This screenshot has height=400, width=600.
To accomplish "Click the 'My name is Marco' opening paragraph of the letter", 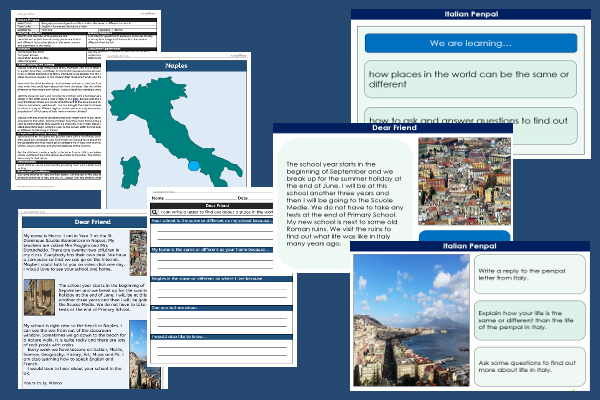I will 75,252.
